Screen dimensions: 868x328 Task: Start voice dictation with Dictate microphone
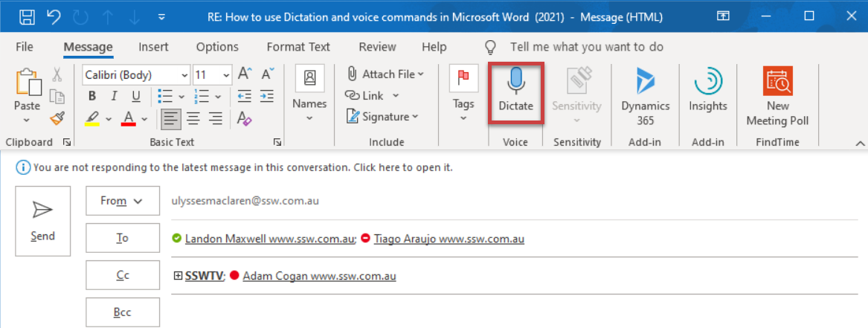pyautogui.click(x=515, y=92)
